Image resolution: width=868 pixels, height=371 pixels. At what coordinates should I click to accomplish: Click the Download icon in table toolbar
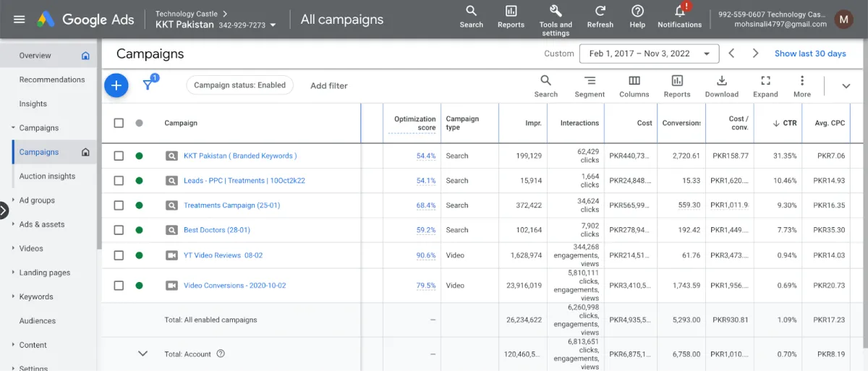click(721, 81)
